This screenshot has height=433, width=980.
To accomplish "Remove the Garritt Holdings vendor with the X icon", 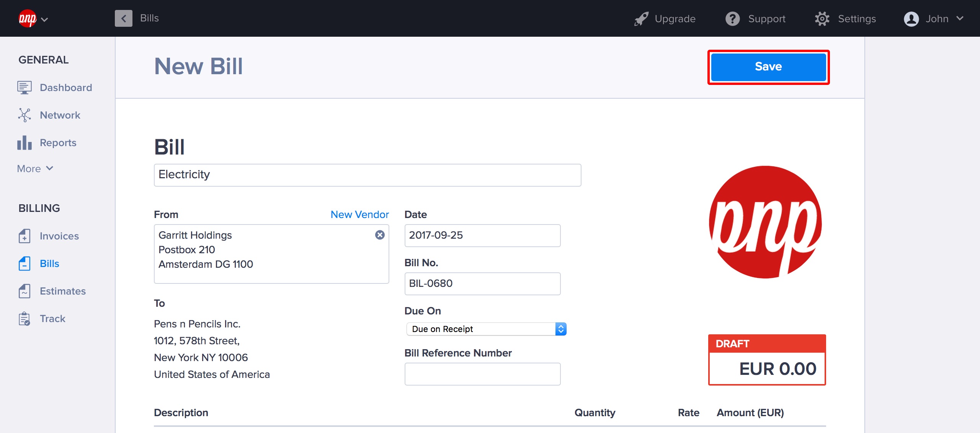I will (x=380, y=235).
